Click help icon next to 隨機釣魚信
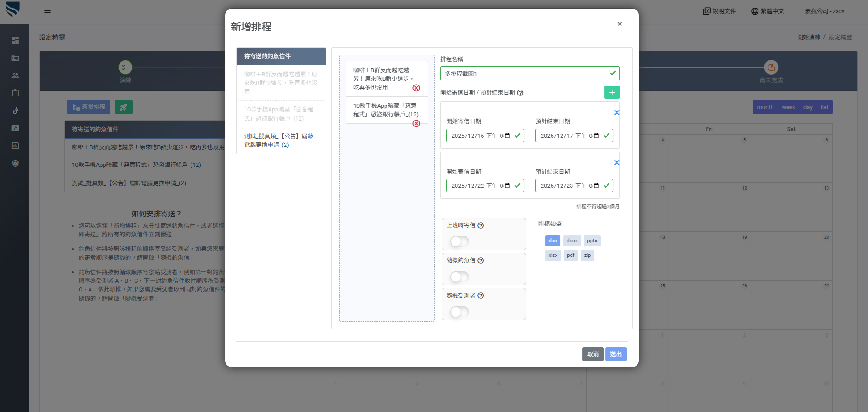 481,261
